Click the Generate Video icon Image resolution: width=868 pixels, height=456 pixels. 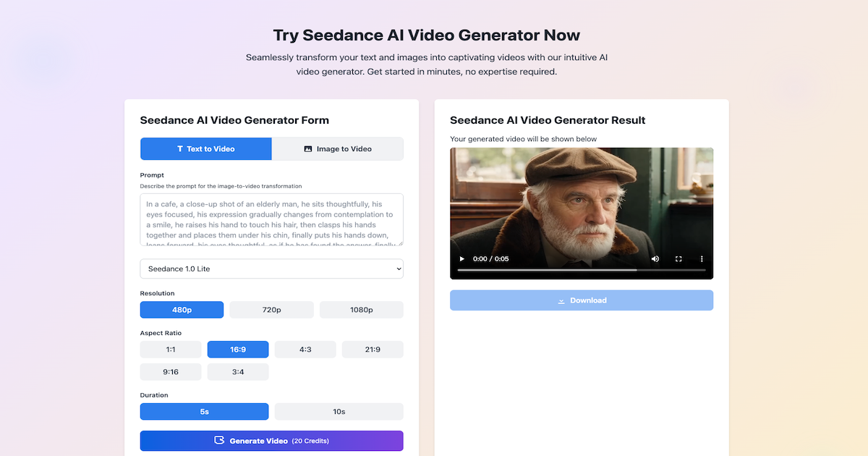[x=220, y=440]
